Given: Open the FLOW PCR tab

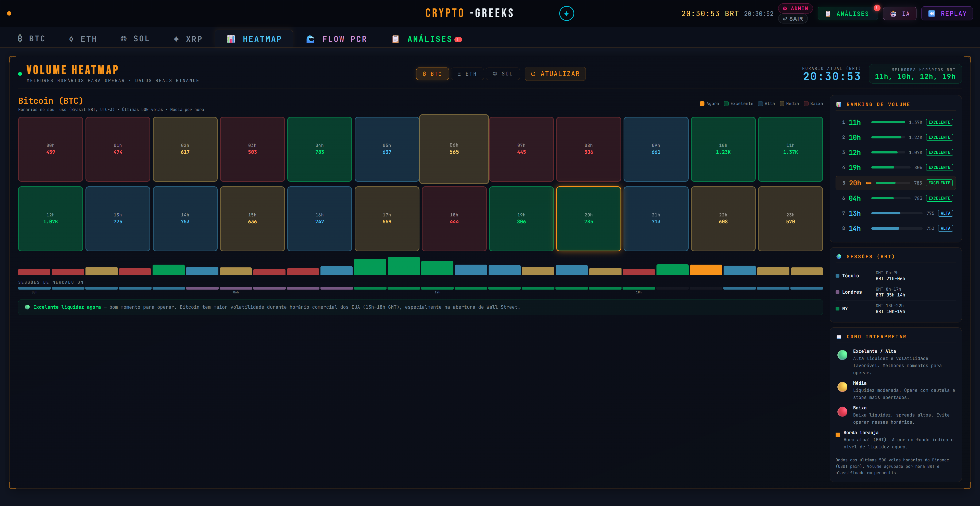Looking at the screenshot, I should (x=337, y=39).
